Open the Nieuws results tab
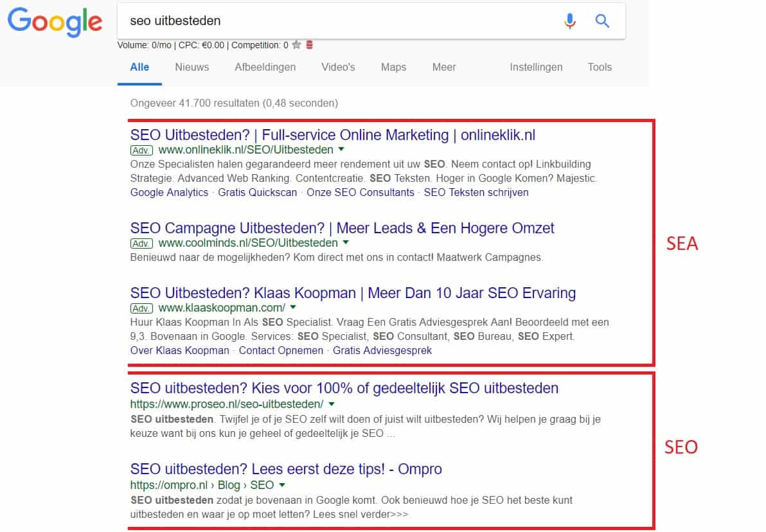 pos(191,67)
